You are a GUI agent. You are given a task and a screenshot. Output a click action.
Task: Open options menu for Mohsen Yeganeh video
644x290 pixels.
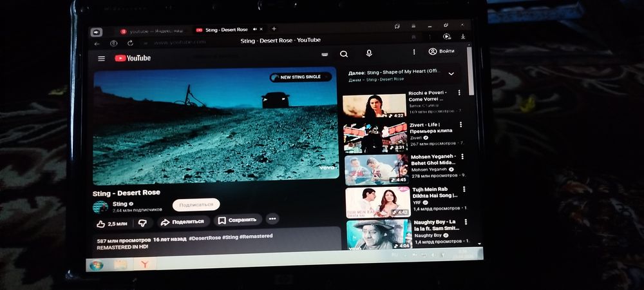click(462, 157)
